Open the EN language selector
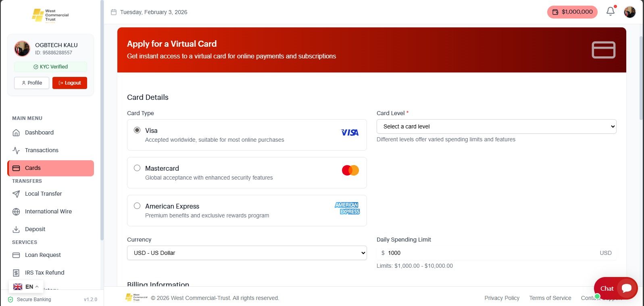The height and width of the screenshot is (306, 644). [26, 287]
